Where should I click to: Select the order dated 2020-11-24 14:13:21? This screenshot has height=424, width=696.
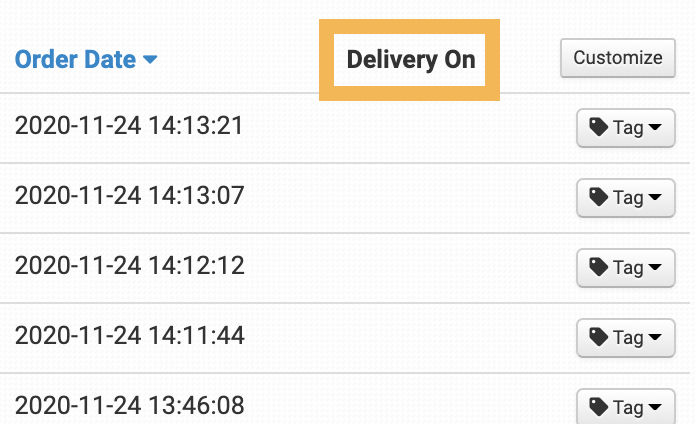(129, 126)
